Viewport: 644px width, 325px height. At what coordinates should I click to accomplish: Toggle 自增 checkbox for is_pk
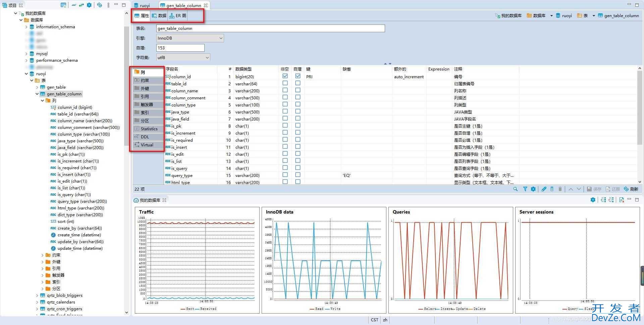coord(298,126)
